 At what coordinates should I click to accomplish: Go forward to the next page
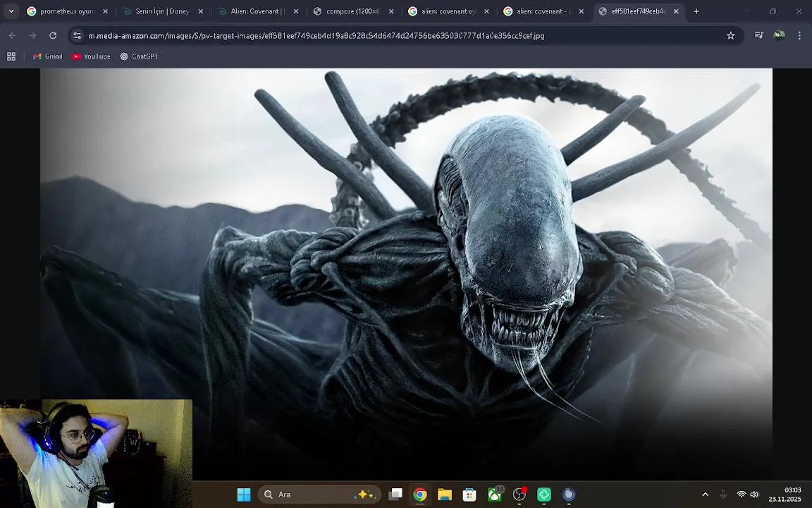pos(32,35)
